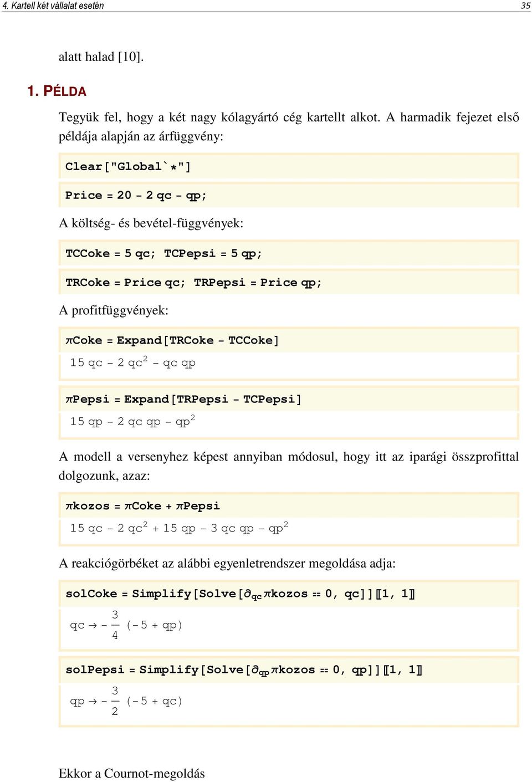Select the πCoke = Expand input line
Viewport: 532px width, 782px height.
tap(289, 340)
